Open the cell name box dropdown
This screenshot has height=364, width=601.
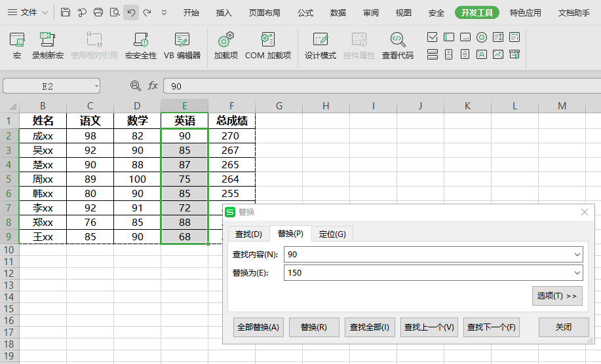coord(96,86)
